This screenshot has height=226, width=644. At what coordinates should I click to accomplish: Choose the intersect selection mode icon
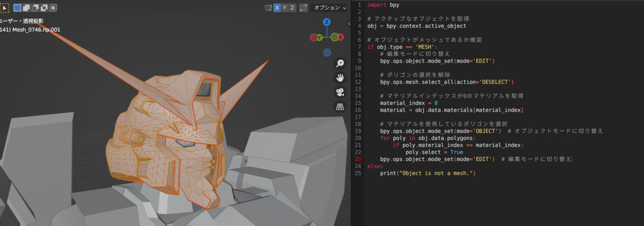53,8
